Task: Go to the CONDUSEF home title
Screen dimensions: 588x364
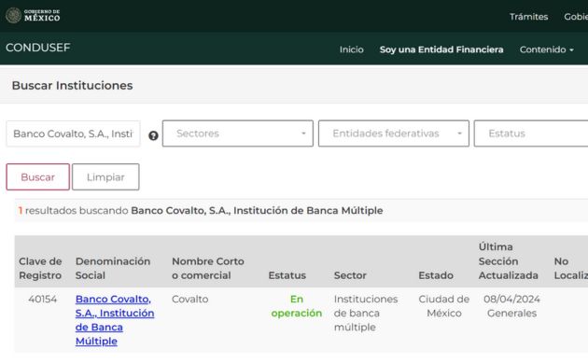Action: click(x=38, y=48)
